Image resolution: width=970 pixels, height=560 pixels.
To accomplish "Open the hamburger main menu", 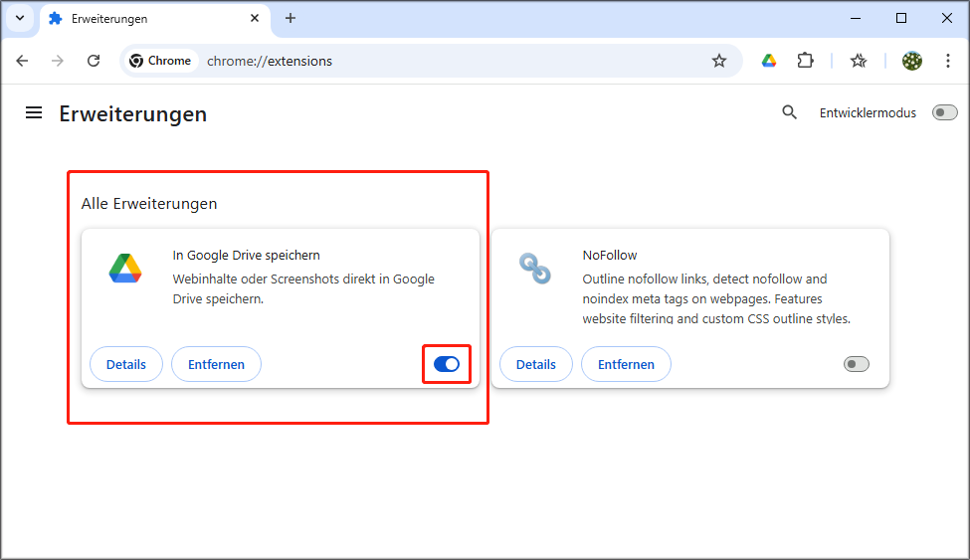I will coord(34,113).
